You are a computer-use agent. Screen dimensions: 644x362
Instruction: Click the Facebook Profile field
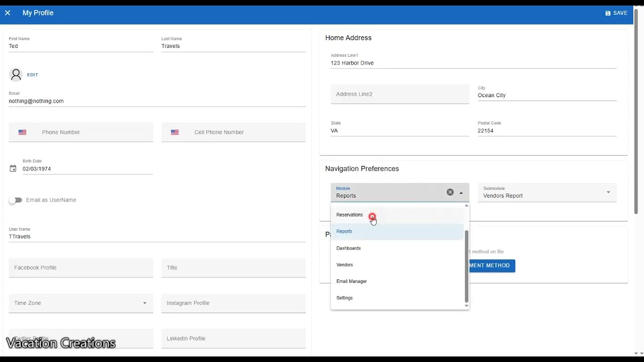pyautogui.click(x=81, y=268)
